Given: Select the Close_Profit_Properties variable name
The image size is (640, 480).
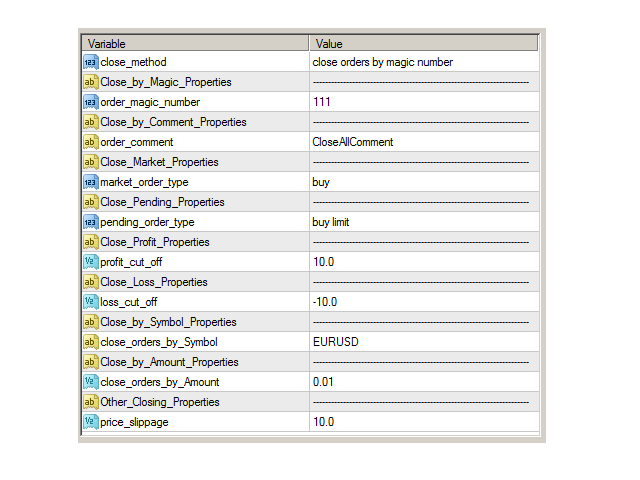Looking at the screenshot, I should (155, 242).
